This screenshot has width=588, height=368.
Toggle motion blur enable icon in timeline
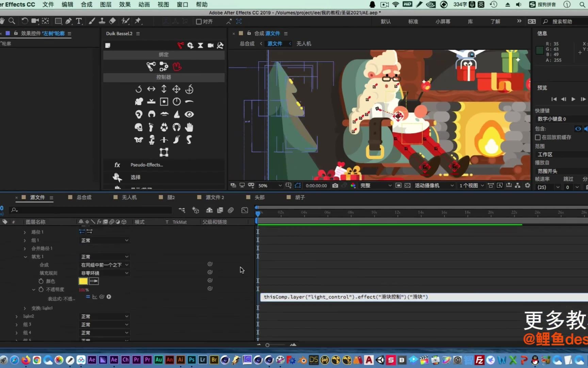coord(231,210)
